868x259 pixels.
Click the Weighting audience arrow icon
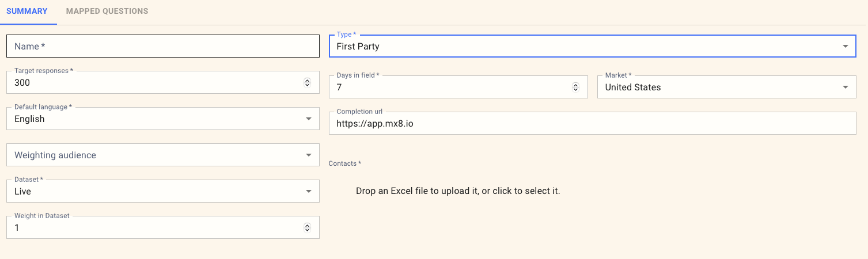pos(308,155)
